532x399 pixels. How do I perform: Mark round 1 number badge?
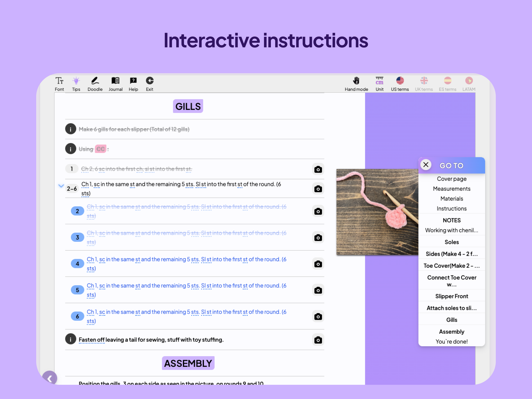[72, 169]
